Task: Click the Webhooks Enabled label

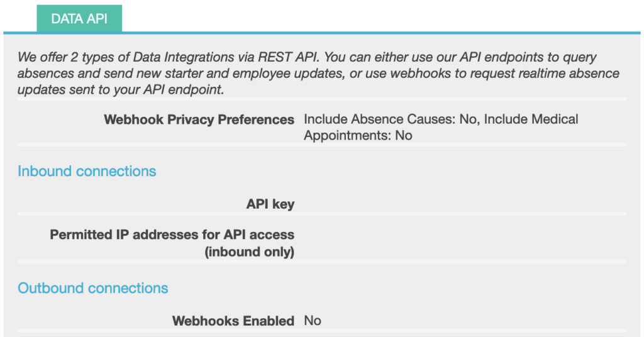Action: click(233, 321)
